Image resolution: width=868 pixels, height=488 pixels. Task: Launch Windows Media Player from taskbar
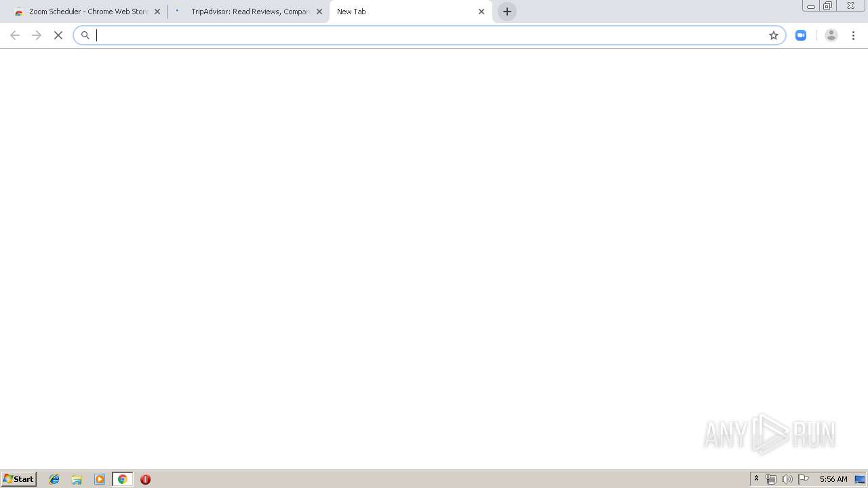pyautogui.click(x=100, y=479)
